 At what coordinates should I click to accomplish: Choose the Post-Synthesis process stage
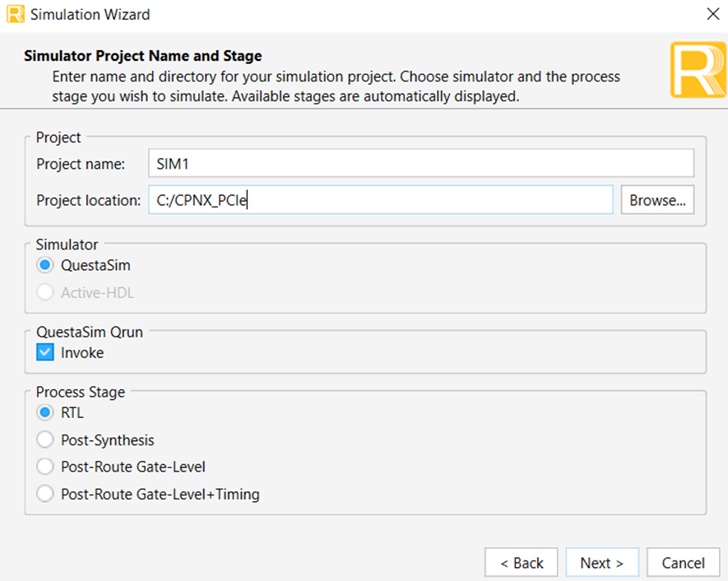coord(46,440)
